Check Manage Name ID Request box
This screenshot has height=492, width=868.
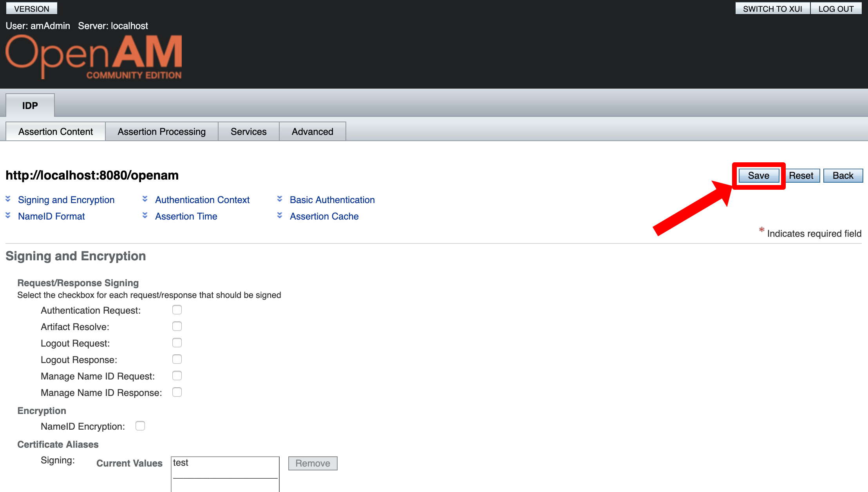coord(177,376)
